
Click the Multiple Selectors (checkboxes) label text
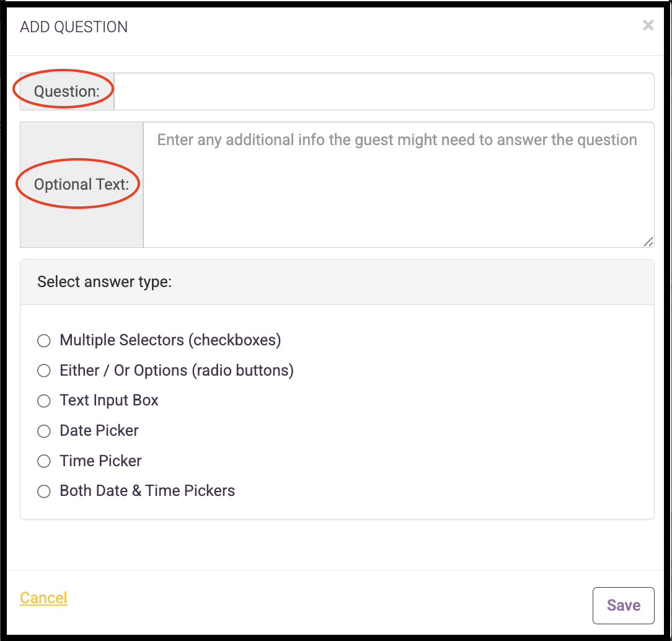point(170,340)
